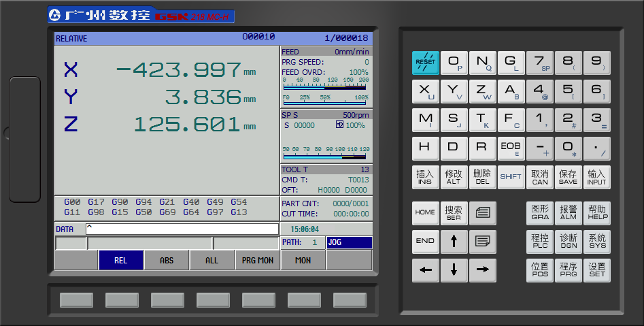
Task: Toggle the SHIFT key
Action: point(511,177)
